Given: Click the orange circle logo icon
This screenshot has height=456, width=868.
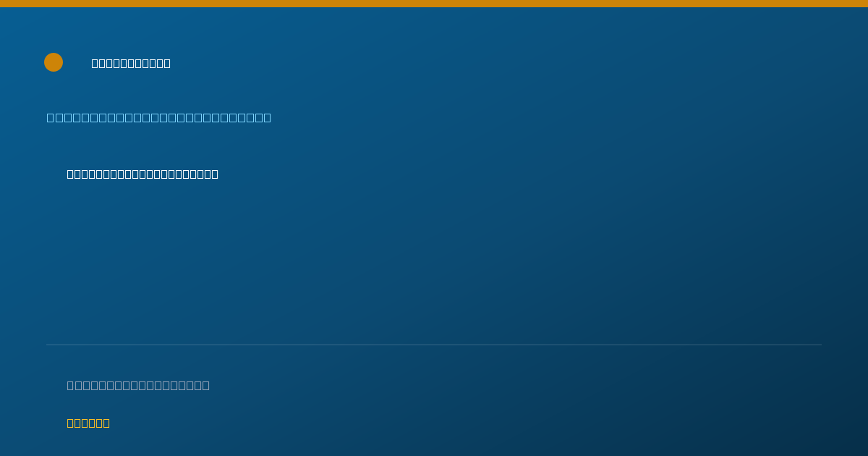Looking at the screenshot, I should (x=54, y=62).
